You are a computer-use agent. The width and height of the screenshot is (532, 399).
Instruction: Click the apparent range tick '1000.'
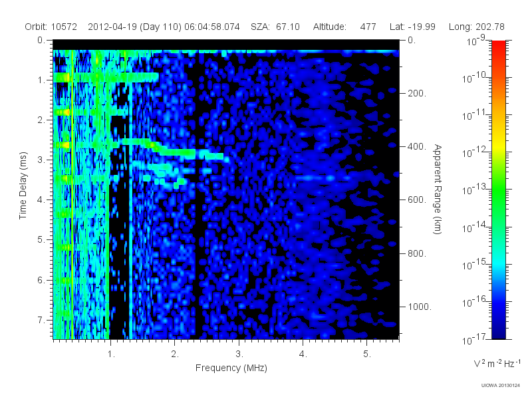pyautogui.click(x=420, y=307)
